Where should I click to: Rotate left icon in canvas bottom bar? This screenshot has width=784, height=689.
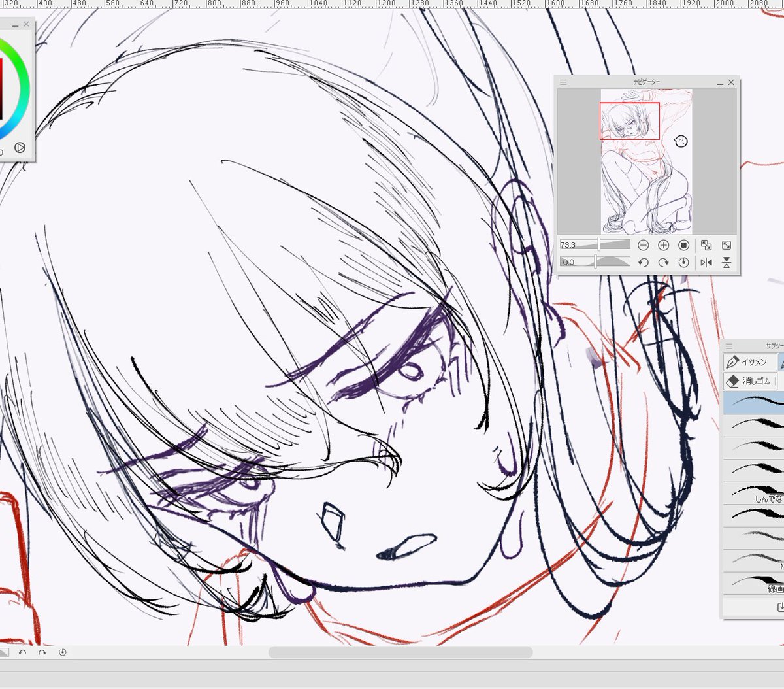click(23, 652)
